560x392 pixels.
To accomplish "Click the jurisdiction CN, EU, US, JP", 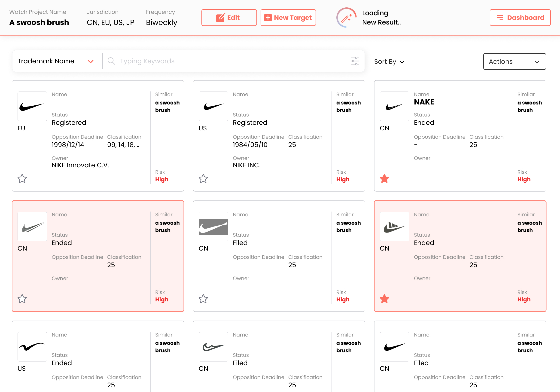I will click(x=110, y=22).
